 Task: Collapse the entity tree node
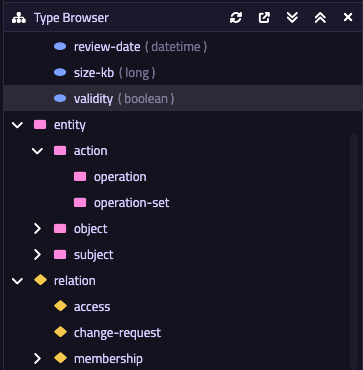coord(17,125)
